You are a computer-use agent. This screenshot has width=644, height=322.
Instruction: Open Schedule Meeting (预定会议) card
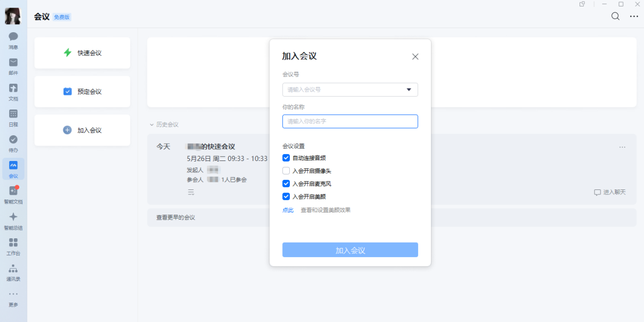coord(82,91)
